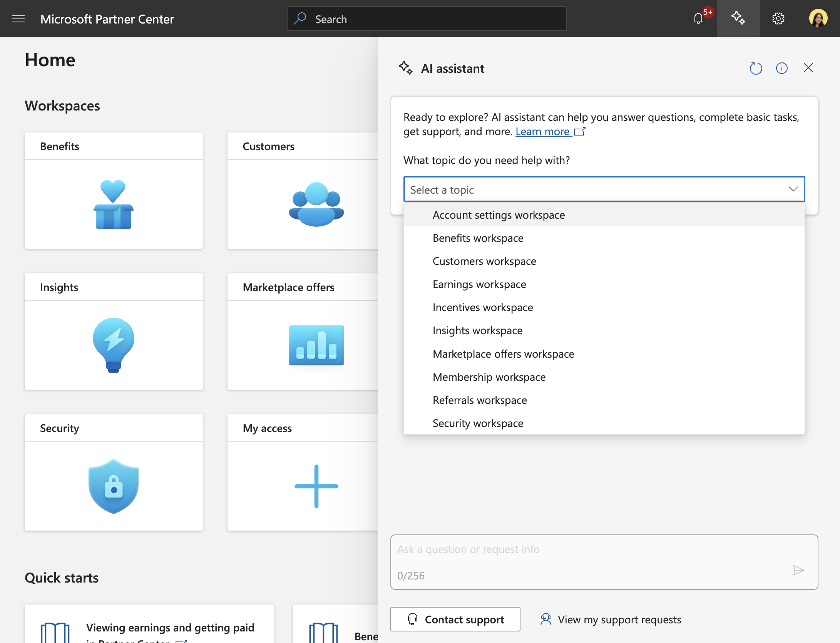Pick Membership workspace option
The image size is (840, 643).
pyautogui.click(x=604, y=377)
